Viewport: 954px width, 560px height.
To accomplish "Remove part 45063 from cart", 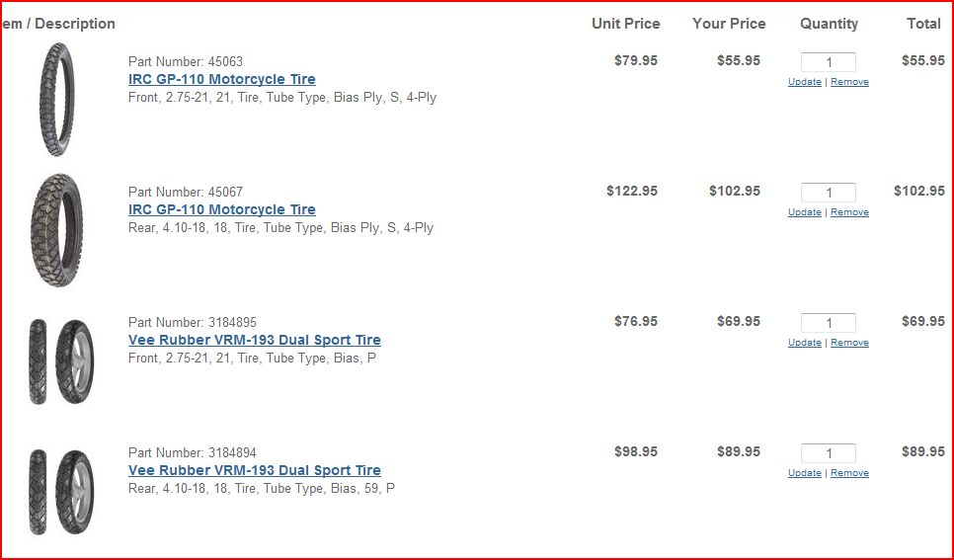I will tap(849, 82).
